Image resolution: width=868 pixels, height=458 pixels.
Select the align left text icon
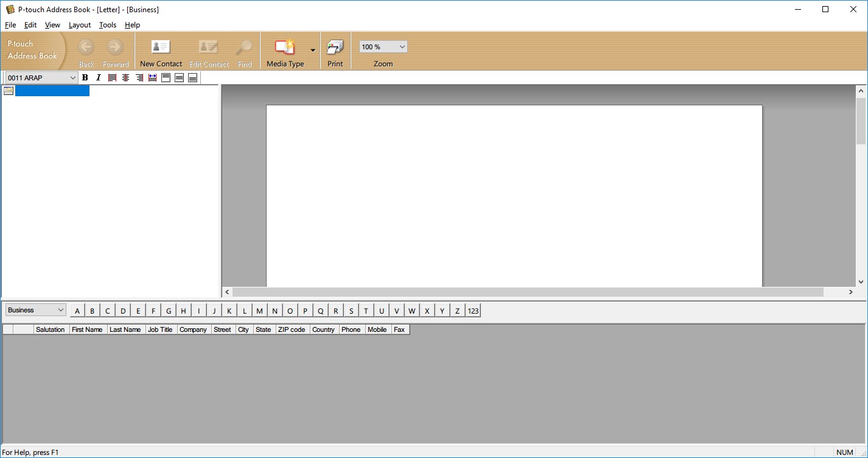[x=112, y=77]
